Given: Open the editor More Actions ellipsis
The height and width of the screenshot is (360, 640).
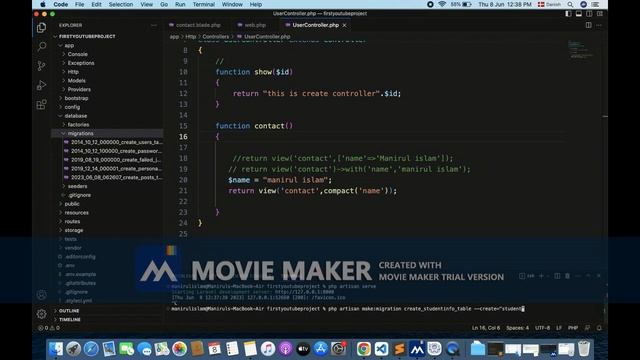Looking at the screenshot, I should coord(599,25).
